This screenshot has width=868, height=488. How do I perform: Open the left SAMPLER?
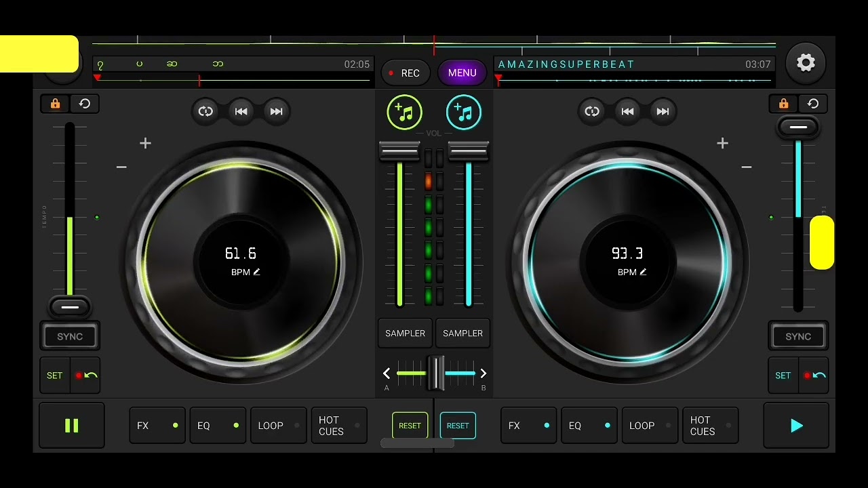pos(405,333)
